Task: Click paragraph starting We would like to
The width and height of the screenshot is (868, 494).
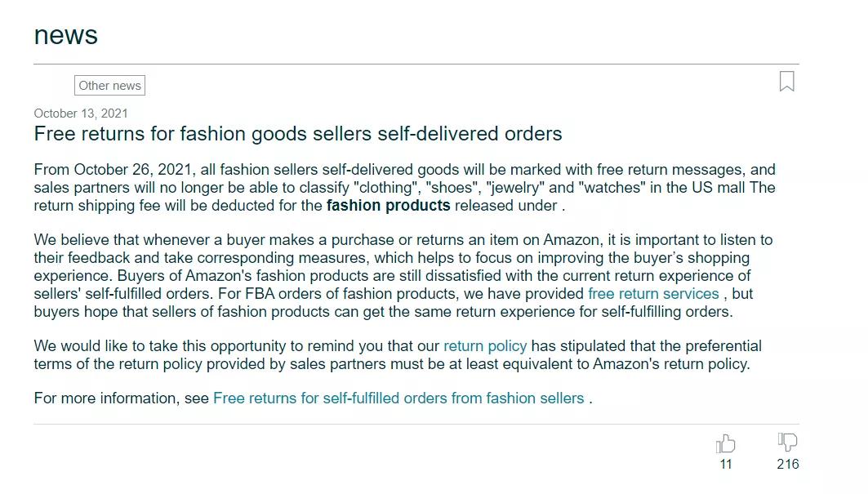Action: coord(398,355)
